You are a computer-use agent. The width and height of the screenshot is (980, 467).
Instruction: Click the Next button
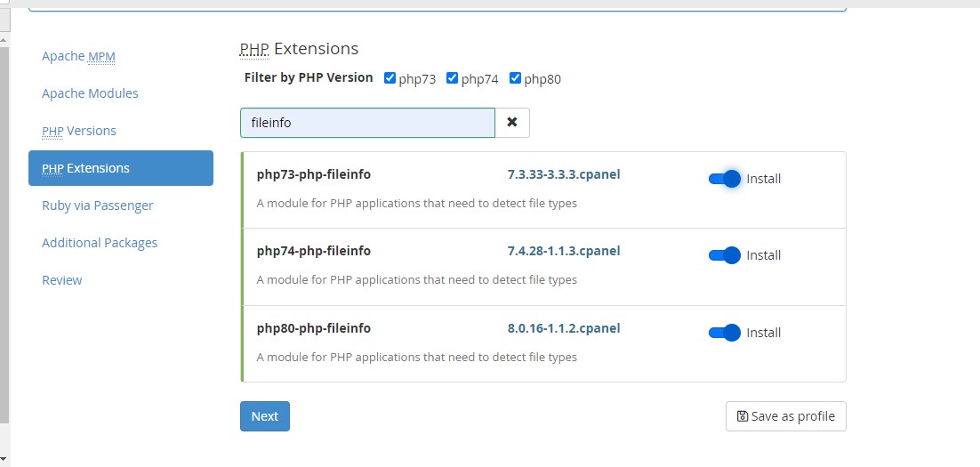point(265,416)
